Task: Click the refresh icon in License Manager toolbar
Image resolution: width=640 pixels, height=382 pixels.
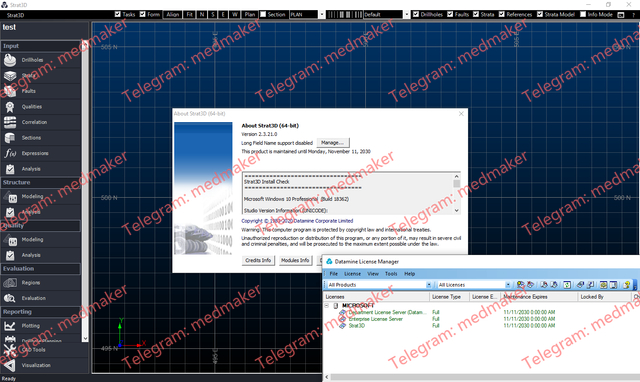Action: coord(567,284)
